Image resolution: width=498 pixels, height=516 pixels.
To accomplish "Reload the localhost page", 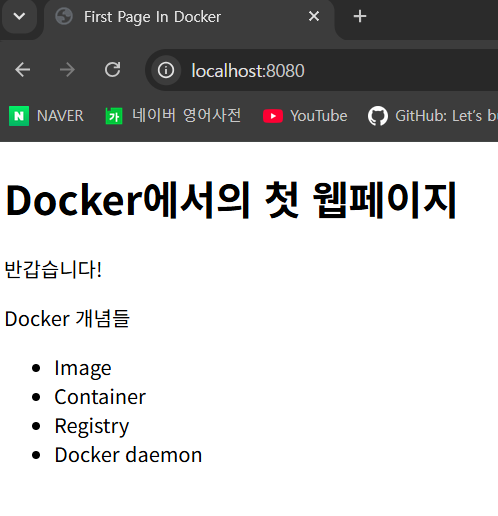I will point(112,70).
